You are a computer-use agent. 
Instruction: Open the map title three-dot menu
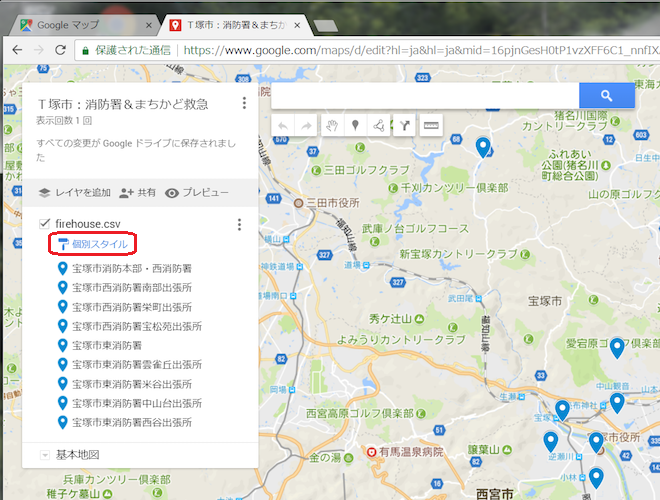point(244,103)
